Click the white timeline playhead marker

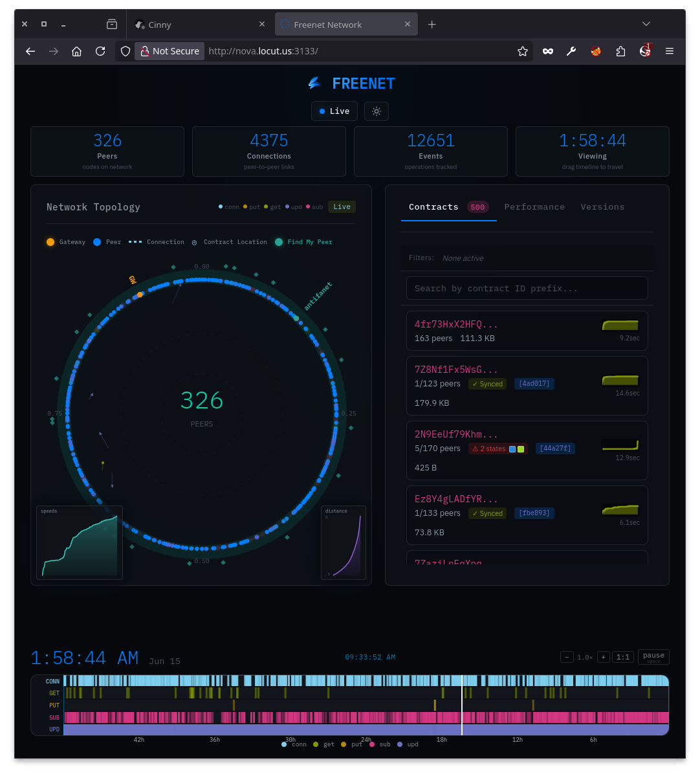click(462, 705)
